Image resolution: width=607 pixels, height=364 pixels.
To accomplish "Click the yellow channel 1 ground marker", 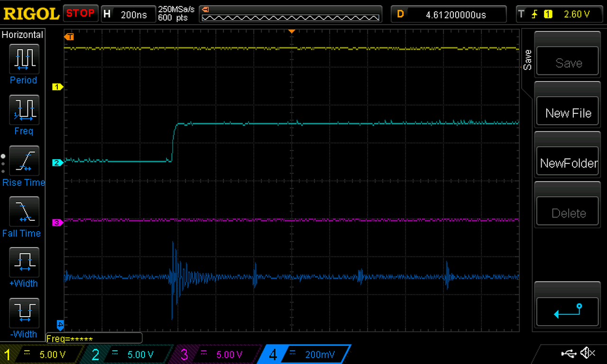I will [x=57, y=87].
